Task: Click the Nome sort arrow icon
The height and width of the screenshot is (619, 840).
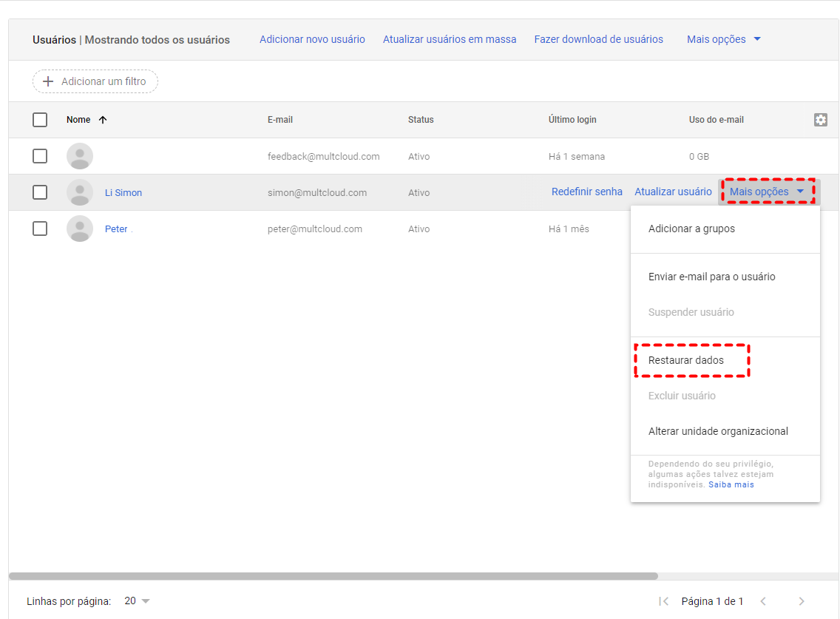Action: tap(103, 120)
